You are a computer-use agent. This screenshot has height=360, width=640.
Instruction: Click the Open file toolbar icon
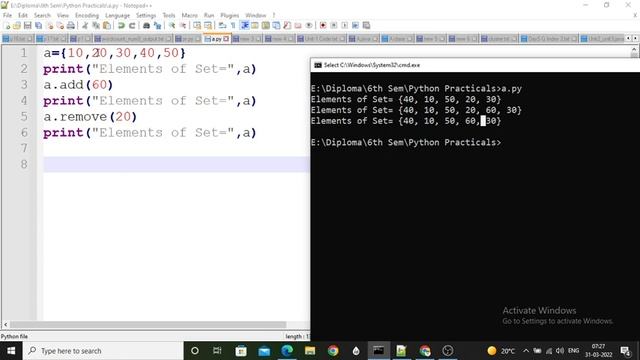[x=17, y=25]
